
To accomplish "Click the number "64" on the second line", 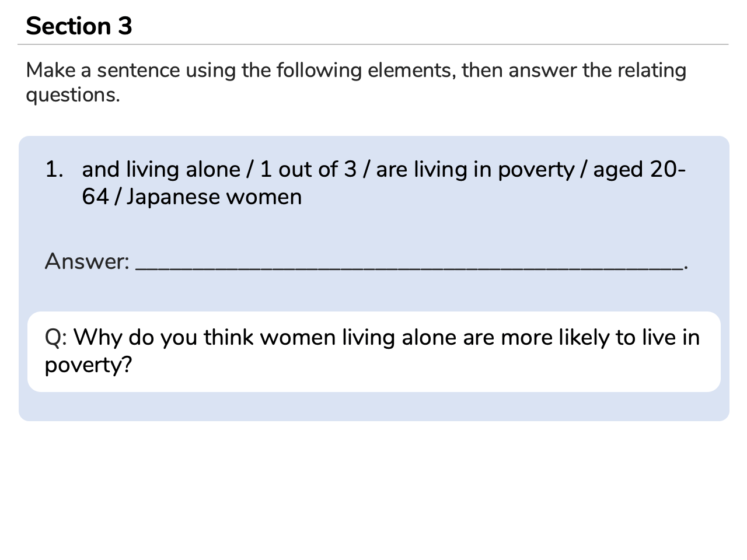I will [95, 197].
